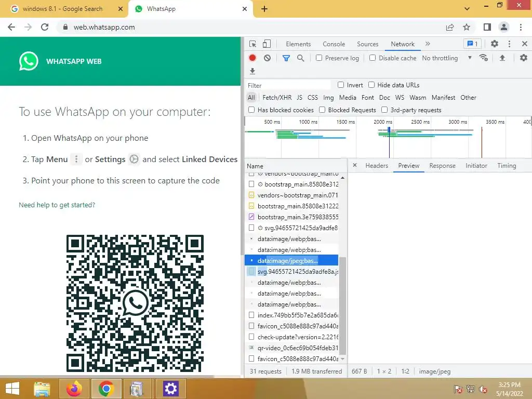This screenshot has height=399, width=532.
Task: Check 3rd-party requests checkbox
Action: pos(384,110)
